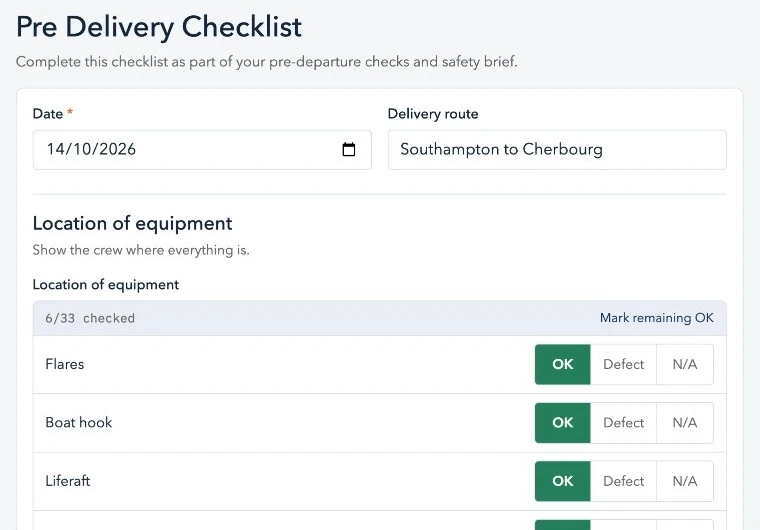760x530 pixels.
Task: Mark Flares as OK
Action: (x=563, y=364)
